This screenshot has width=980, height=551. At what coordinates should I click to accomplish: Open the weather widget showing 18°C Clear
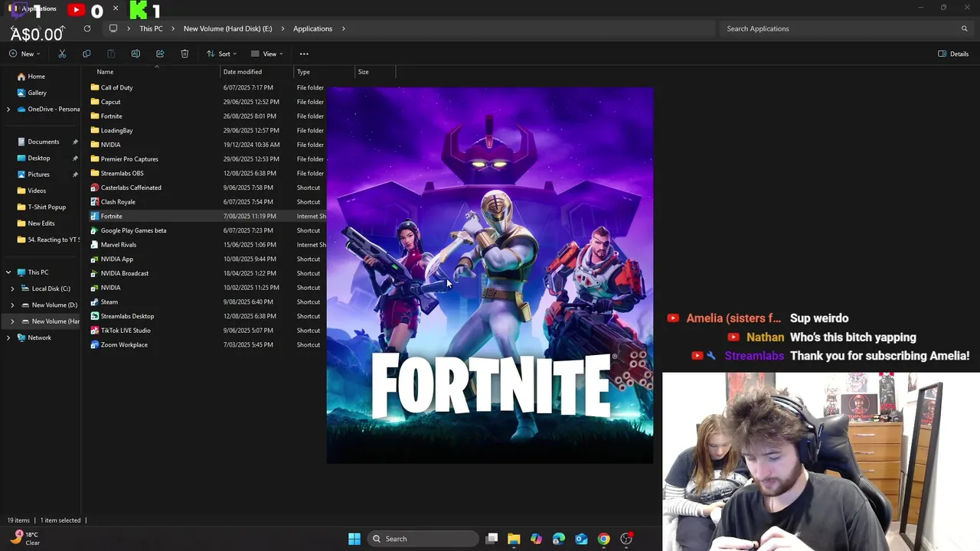[24, 539]
